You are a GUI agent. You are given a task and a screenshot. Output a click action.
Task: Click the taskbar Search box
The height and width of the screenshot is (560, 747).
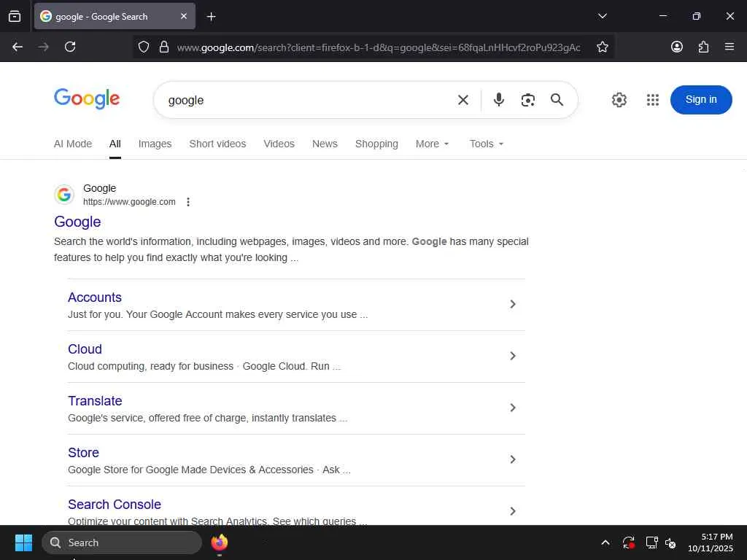pos(122,542)
